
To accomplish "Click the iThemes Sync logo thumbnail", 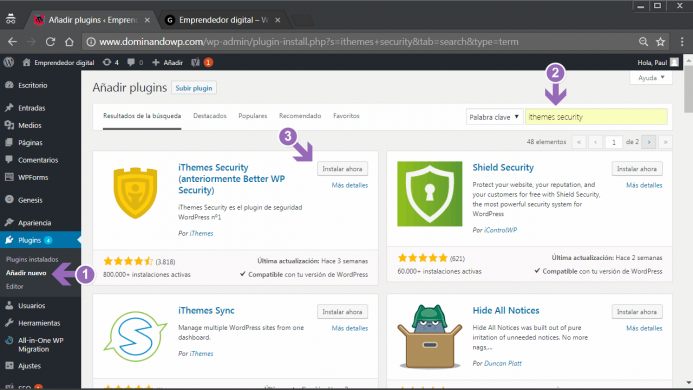I will click(135, 336).
